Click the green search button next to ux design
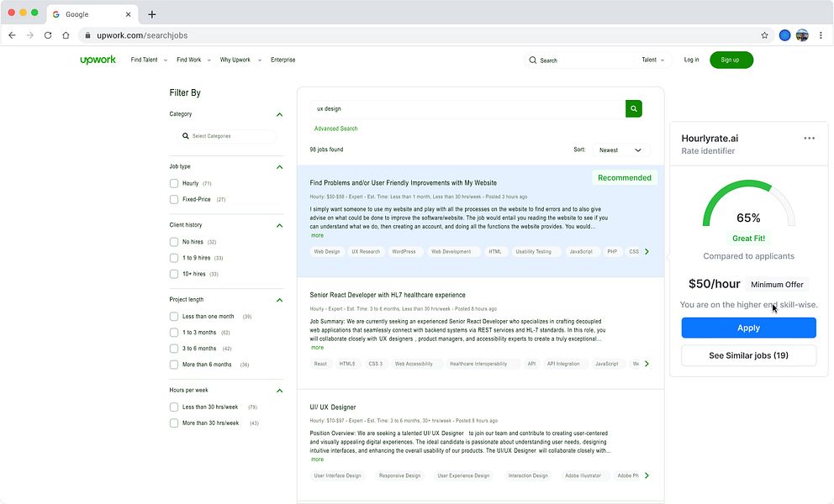 633,108
